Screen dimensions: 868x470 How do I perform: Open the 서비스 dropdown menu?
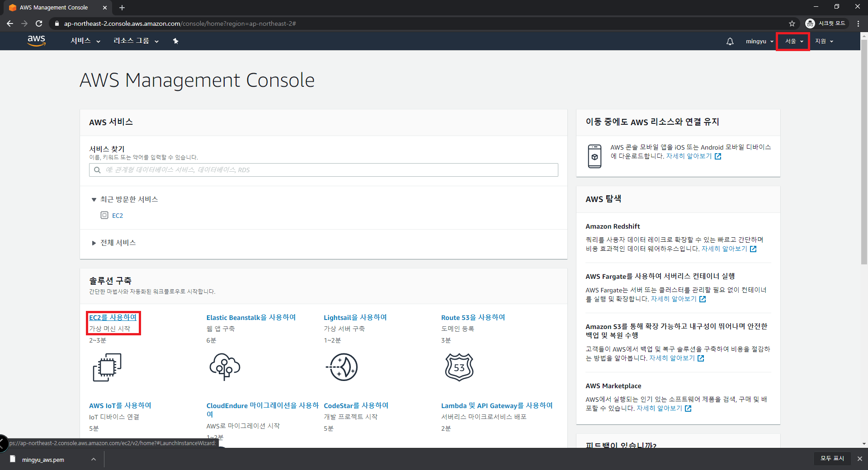pos(85,41)
